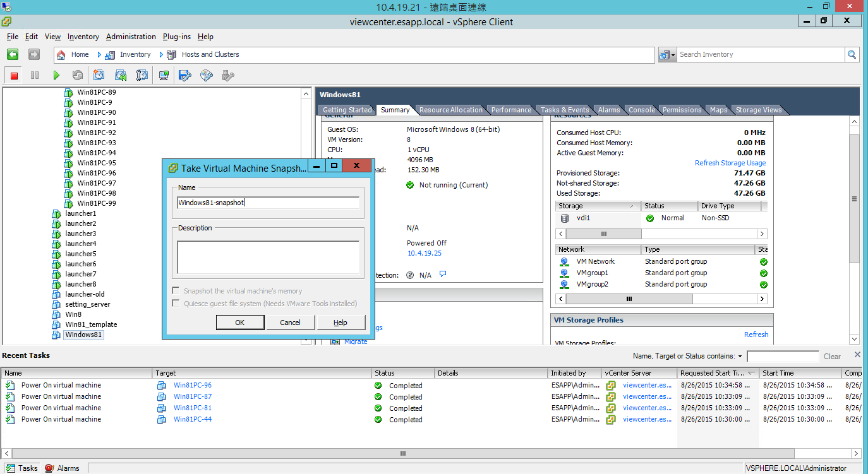Click the Revert to Snapshot toolbar icon
Viewport: 868px width, 474px height.
coord(121,76)
